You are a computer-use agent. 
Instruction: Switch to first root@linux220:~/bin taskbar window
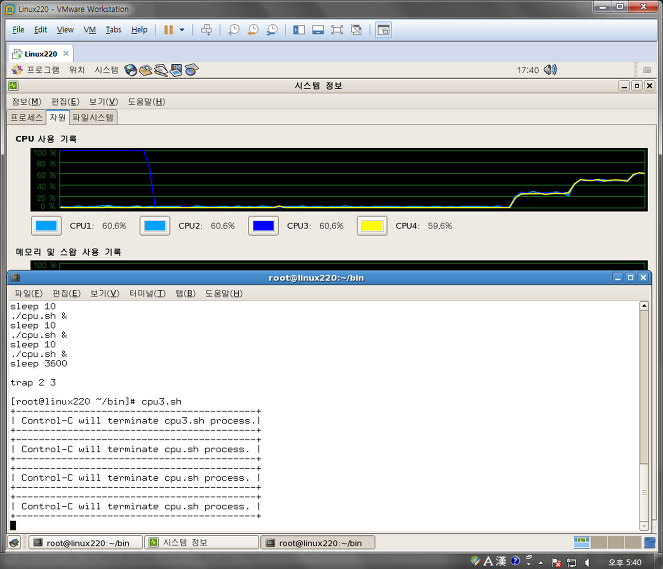[x=85, y=543]
